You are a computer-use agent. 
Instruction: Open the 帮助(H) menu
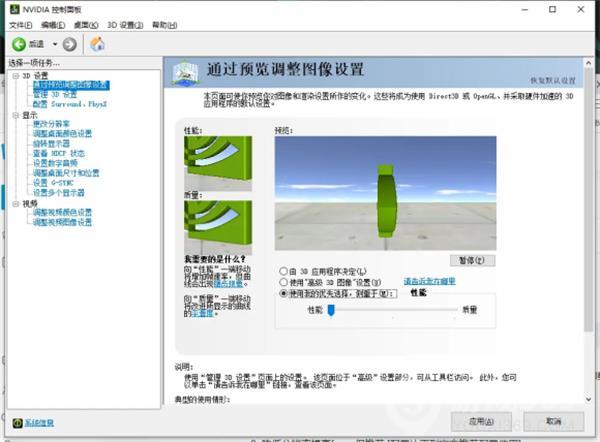pyautogui.click(x=165, y=25)
